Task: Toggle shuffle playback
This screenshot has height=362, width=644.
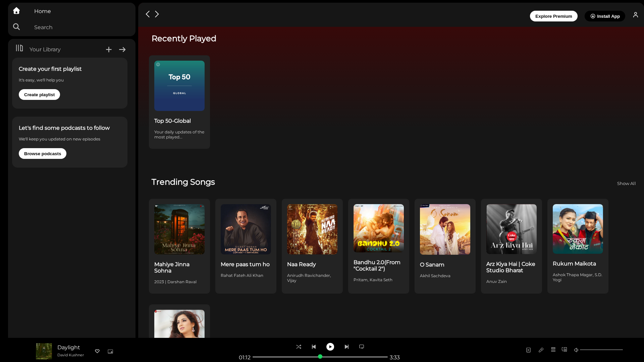Action: coord(299,347)
